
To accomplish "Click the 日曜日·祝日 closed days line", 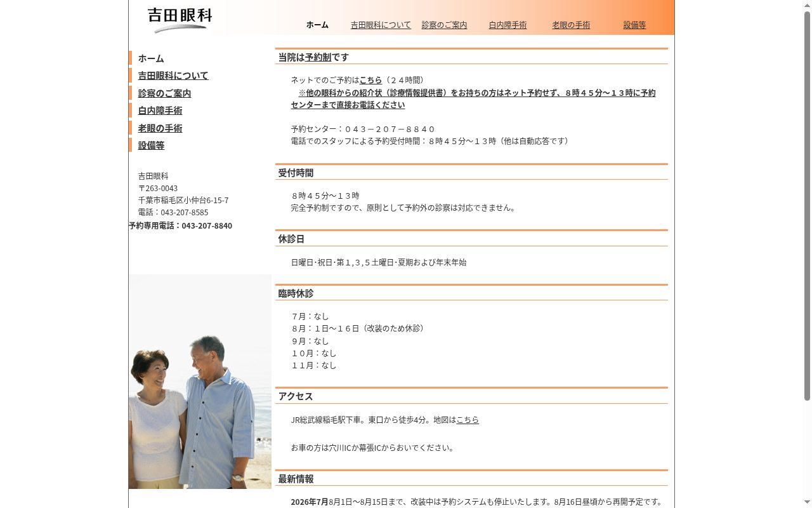I will (x=379, y=262).
